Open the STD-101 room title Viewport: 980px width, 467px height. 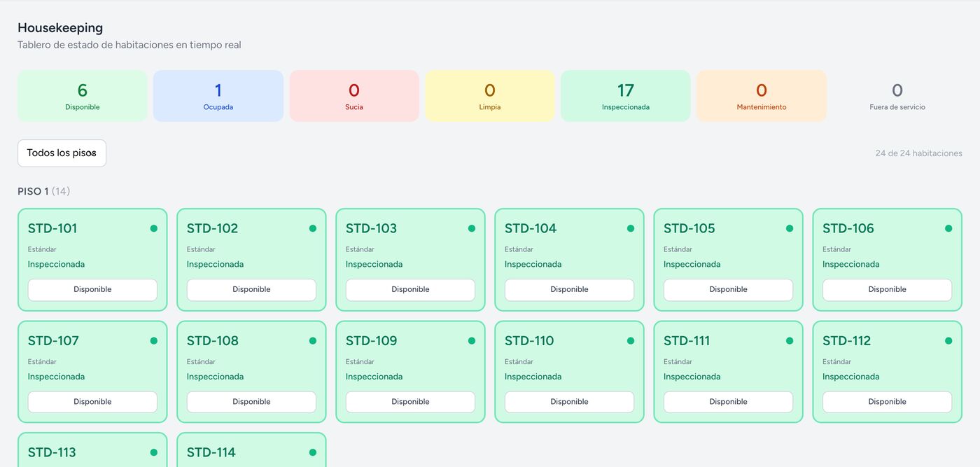point(52,228)
